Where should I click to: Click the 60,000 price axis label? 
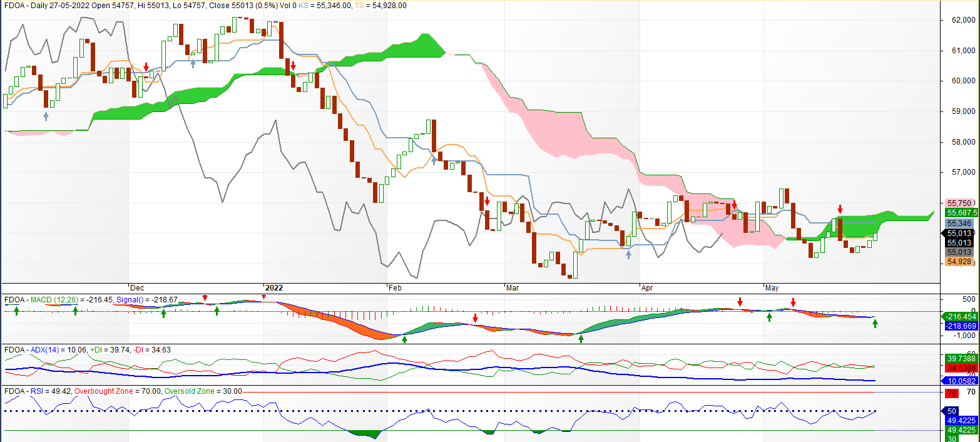point(964,81)
